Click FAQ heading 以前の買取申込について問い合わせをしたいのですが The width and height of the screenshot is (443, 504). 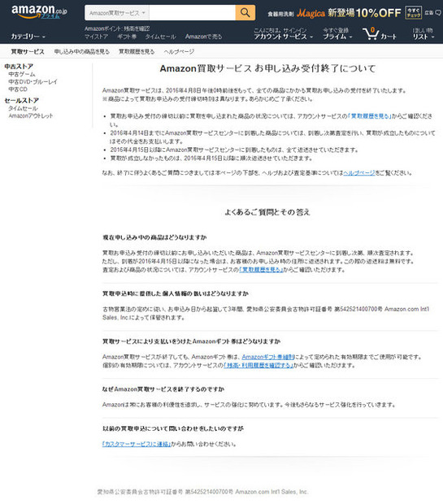173,428
